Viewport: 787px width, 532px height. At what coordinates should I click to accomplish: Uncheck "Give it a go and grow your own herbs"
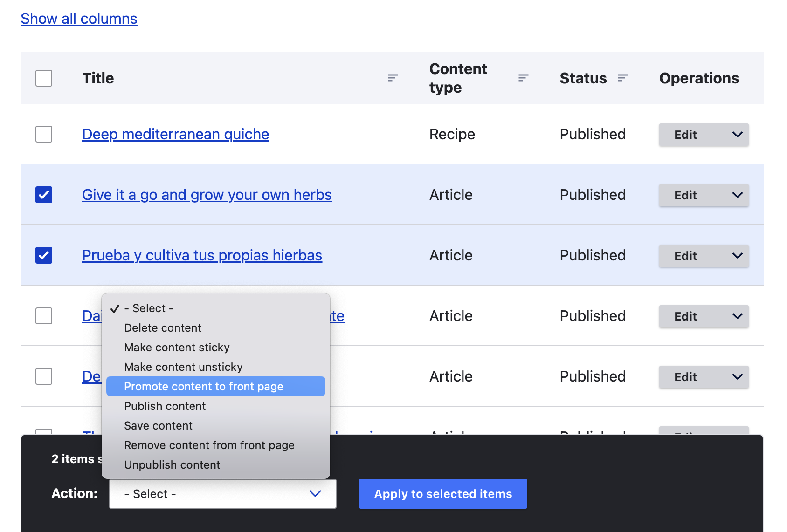tap(43, 195)
